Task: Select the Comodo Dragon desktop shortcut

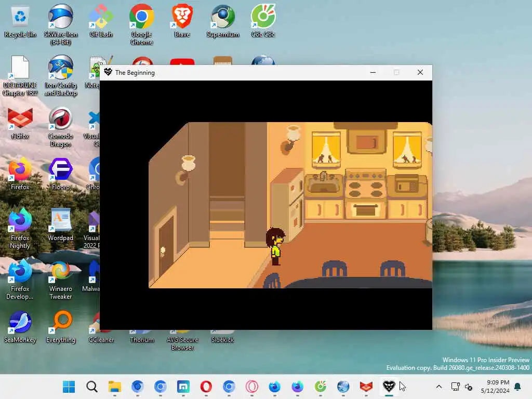Action: click(x=61, y=127)
